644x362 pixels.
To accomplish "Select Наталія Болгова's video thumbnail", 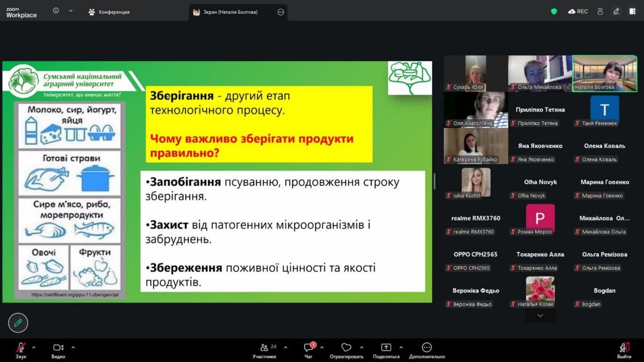I will click(x=605, y=73).
